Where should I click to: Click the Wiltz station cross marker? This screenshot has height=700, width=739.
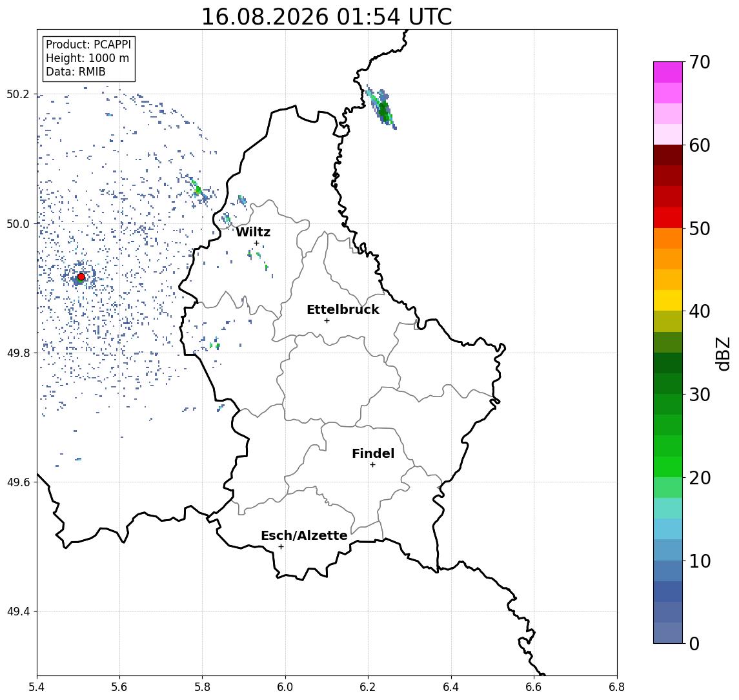click(256, 243)
